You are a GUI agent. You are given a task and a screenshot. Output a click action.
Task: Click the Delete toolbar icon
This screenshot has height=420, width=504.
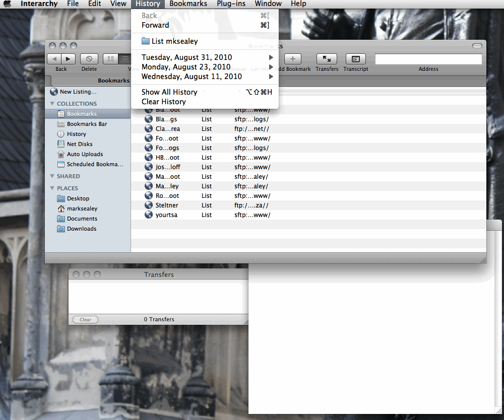point(89,59)
